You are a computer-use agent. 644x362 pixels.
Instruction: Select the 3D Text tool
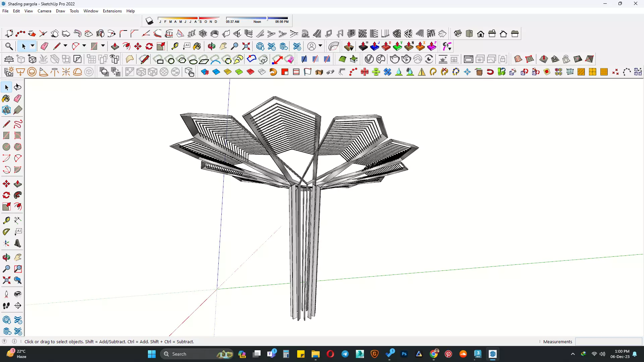click(x=17, y=243)
